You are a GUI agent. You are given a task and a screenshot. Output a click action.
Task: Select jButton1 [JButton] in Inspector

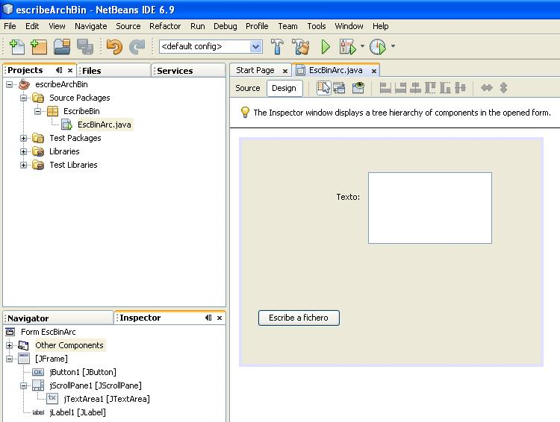(83, 372)
